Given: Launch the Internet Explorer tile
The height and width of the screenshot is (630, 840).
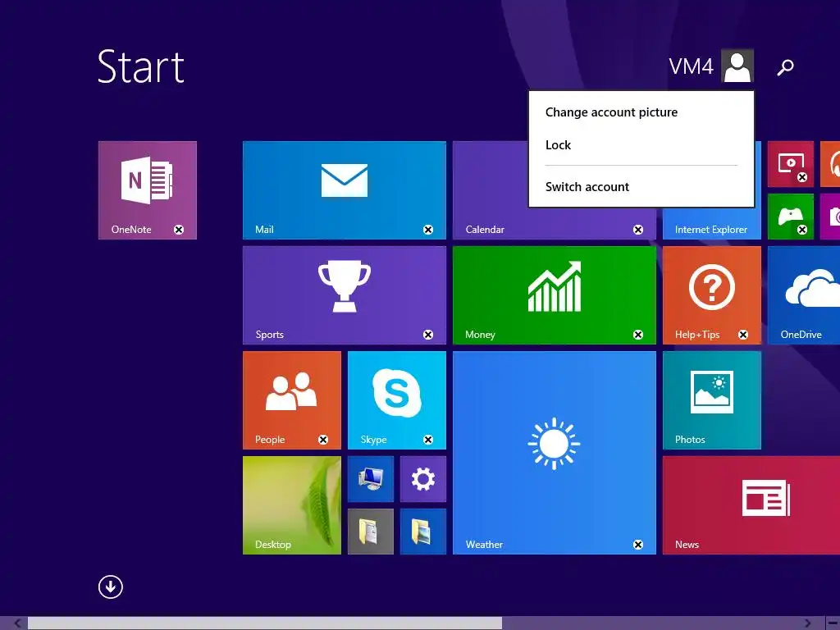Looking at the screenshot, I should tap(711, 223).
